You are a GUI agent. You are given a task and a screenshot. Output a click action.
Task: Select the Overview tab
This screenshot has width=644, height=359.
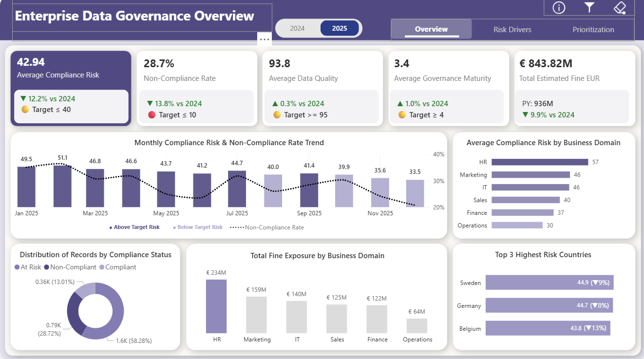(x=431, y=29)
